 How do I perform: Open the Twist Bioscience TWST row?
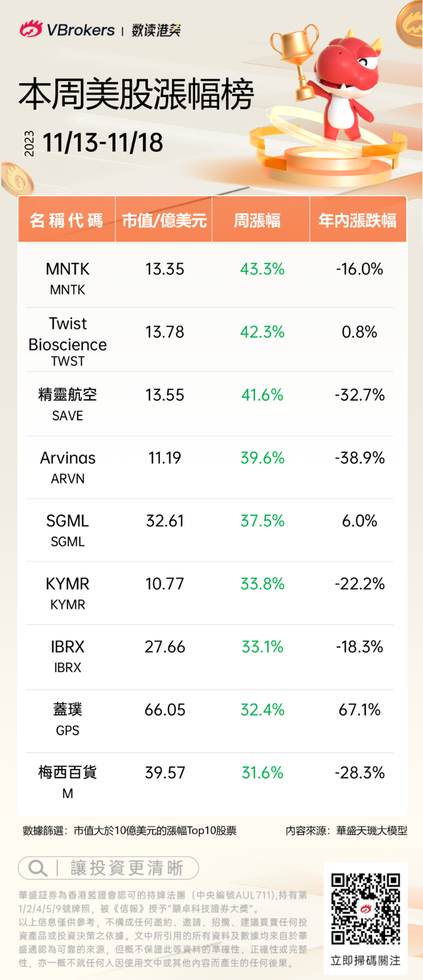coord(68,341)
